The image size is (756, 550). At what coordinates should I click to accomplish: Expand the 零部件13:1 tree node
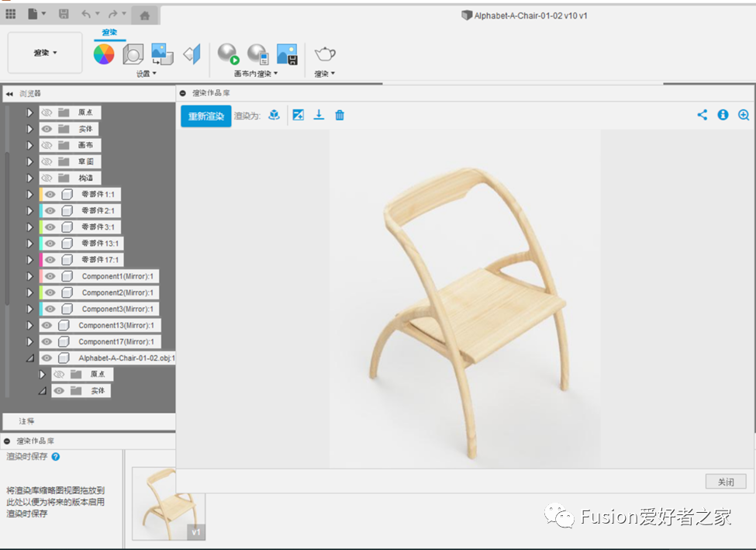pyautogui.click(x=31, y=244)
